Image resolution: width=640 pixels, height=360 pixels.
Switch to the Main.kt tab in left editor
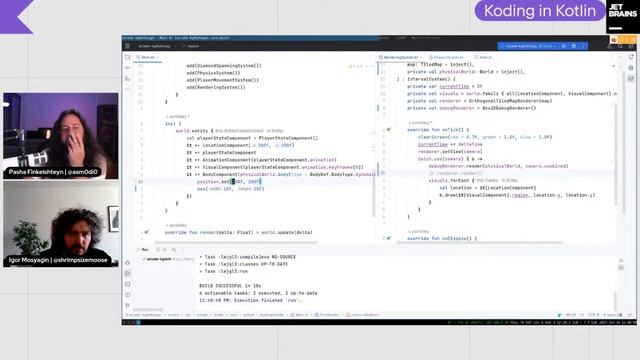[x=148, y=58]
